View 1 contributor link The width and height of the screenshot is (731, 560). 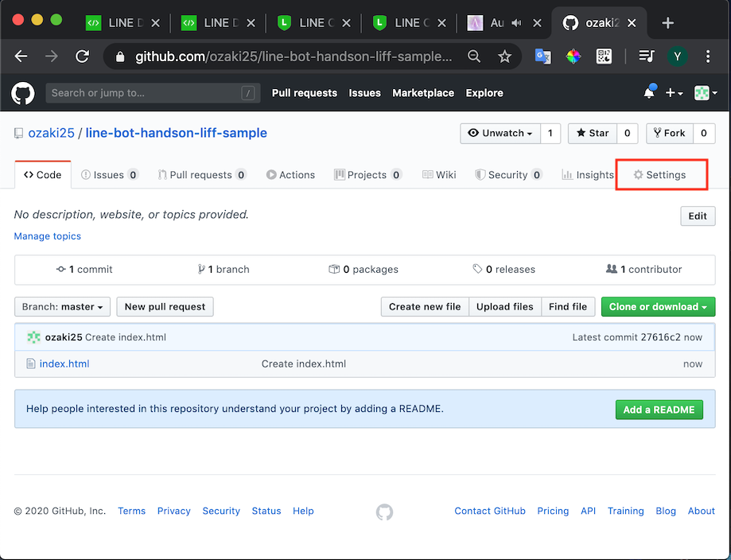pos(644,270)
